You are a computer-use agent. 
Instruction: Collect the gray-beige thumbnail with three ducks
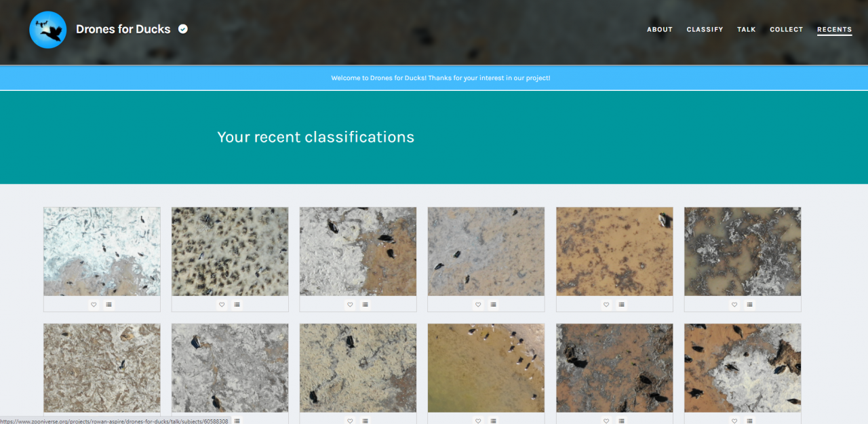click(x=493, y=305)
